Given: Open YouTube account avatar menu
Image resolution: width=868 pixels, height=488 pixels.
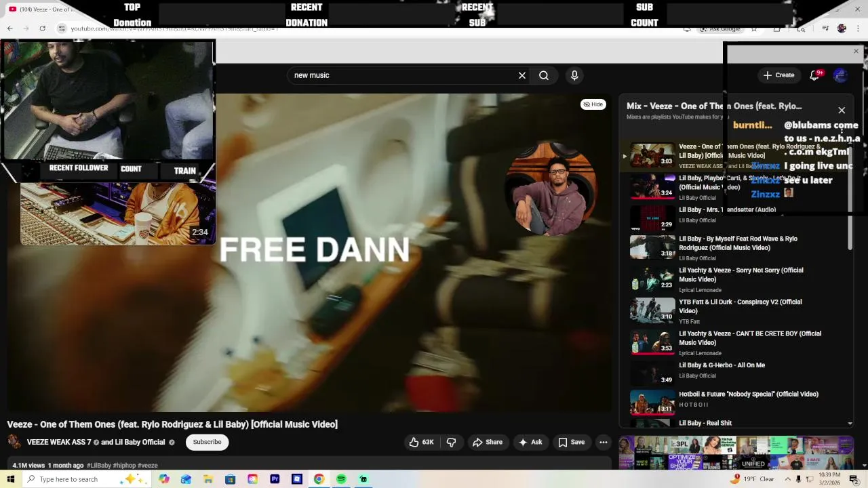Looking at the screenshot, I should 840,75.
